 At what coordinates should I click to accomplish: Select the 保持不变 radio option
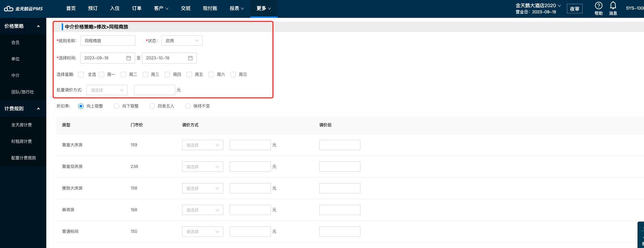[x=188, y=106]
